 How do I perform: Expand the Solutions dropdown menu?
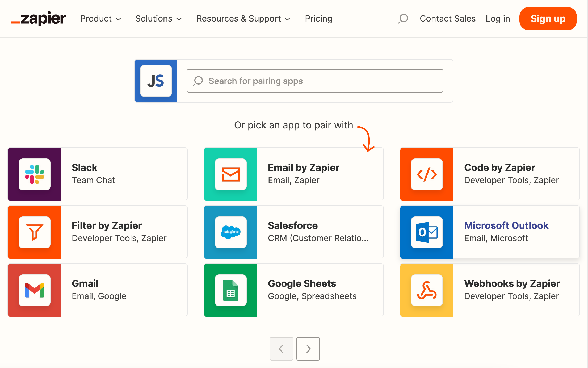coord(158,19)
